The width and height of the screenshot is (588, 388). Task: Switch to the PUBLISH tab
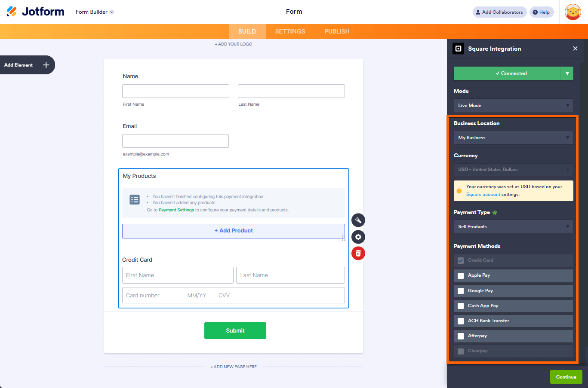pyautogui.click(x=337, y=31)
